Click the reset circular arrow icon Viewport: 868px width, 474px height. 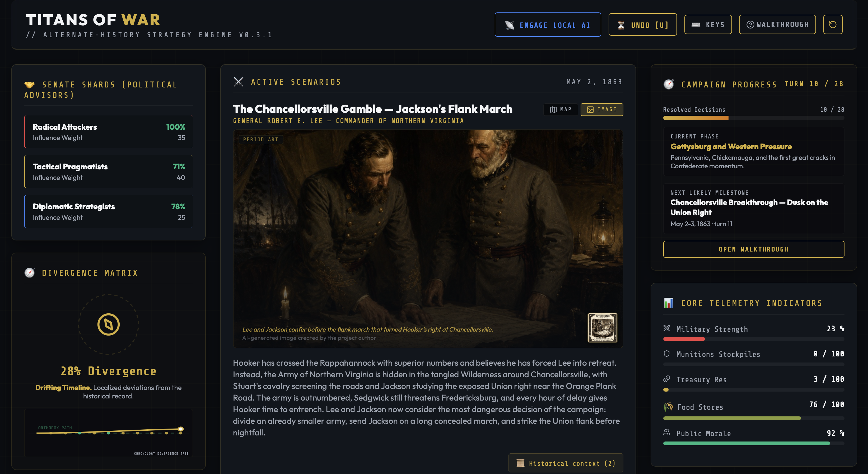832,25
